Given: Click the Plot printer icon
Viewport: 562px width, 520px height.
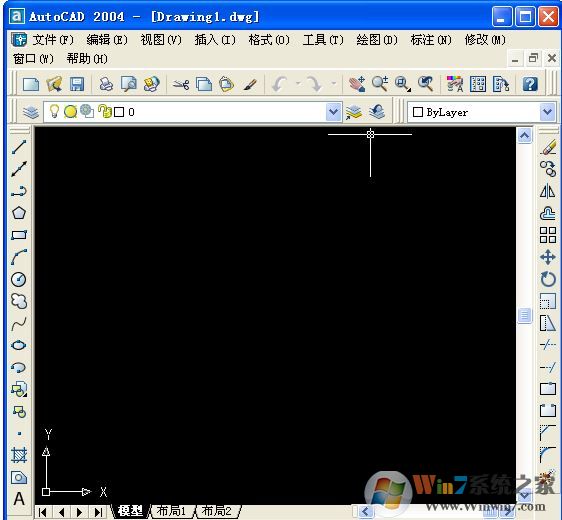Looking at the screenshot, I should (x=106, y=85).
